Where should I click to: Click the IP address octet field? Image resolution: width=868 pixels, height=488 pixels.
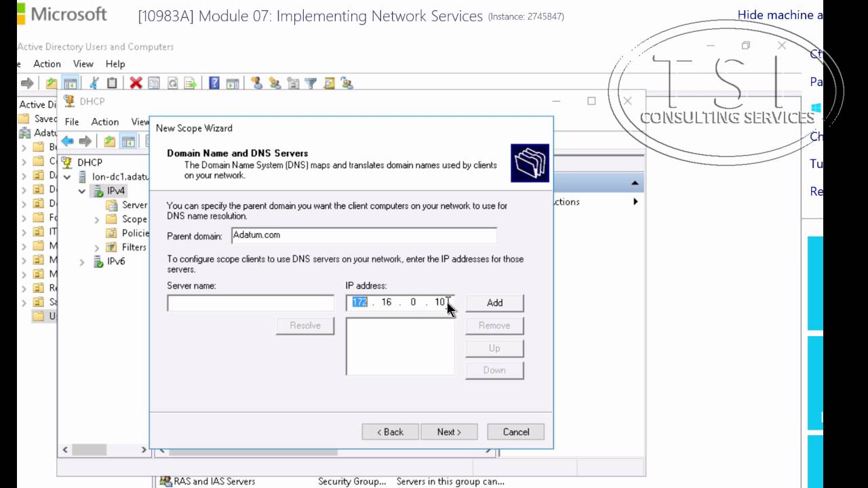pyautogui.click(x=399, y=303)
